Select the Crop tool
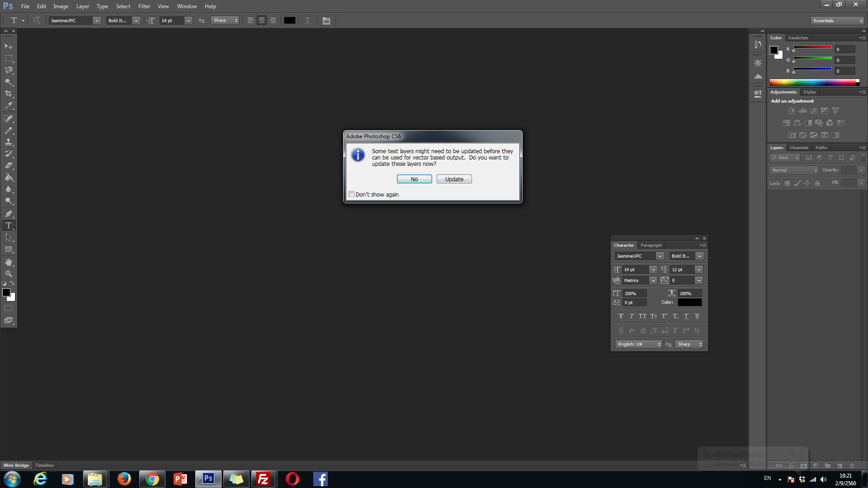This screenshot has height=488, width=868. coord(9,94)
